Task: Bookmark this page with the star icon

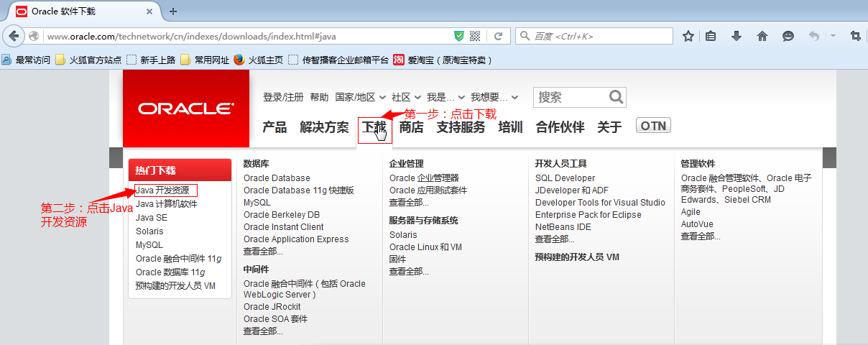Action: (x=688, y=36)
